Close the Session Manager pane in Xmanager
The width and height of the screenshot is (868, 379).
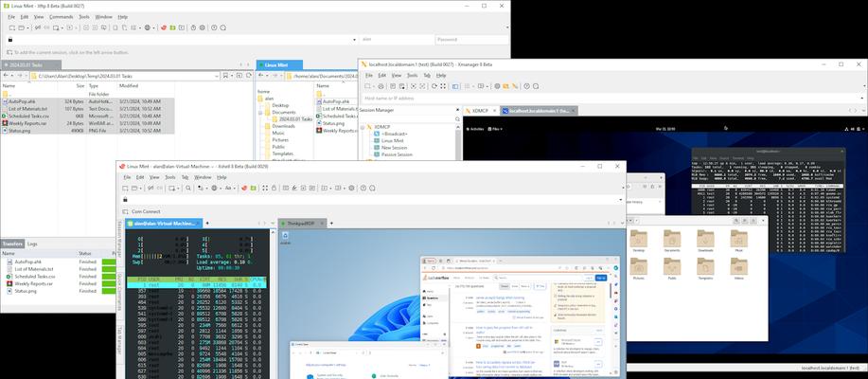[x=458, y=110]
